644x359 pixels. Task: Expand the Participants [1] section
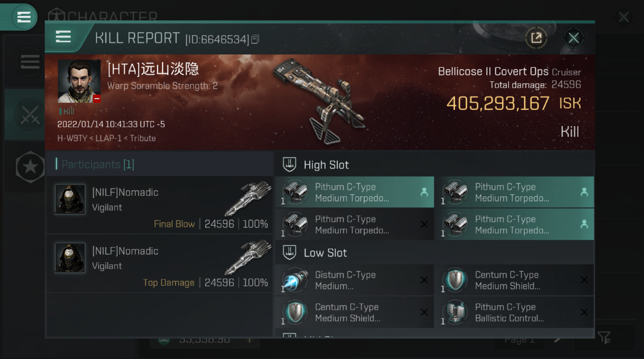click(x=98, y=164)
